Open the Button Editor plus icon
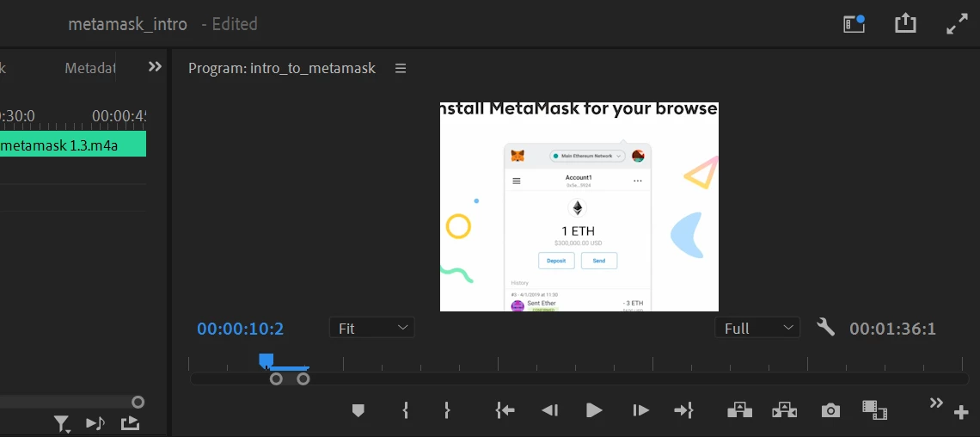This screenshot has width=980, height=437. (961, 413)
